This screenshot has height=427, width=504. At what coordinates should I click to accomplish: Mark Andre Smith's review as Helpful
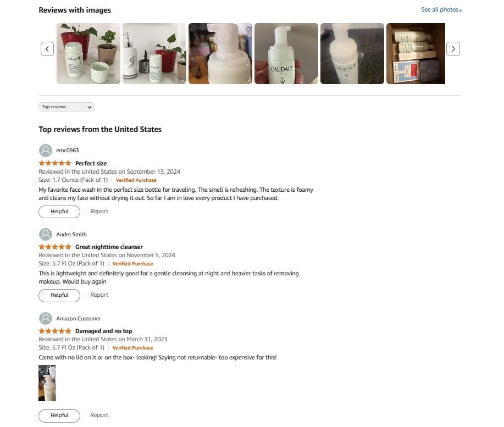59,295
